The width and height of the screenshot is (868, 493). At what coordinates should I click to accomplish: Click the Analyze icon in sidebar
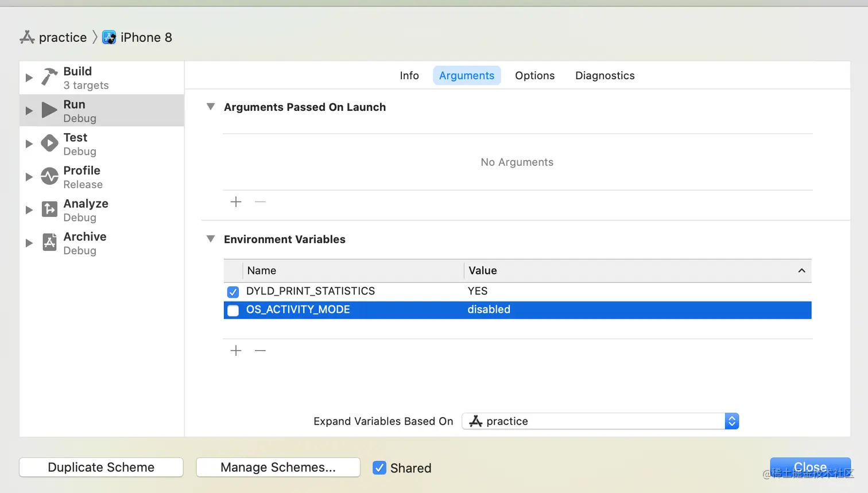point(49,209)
